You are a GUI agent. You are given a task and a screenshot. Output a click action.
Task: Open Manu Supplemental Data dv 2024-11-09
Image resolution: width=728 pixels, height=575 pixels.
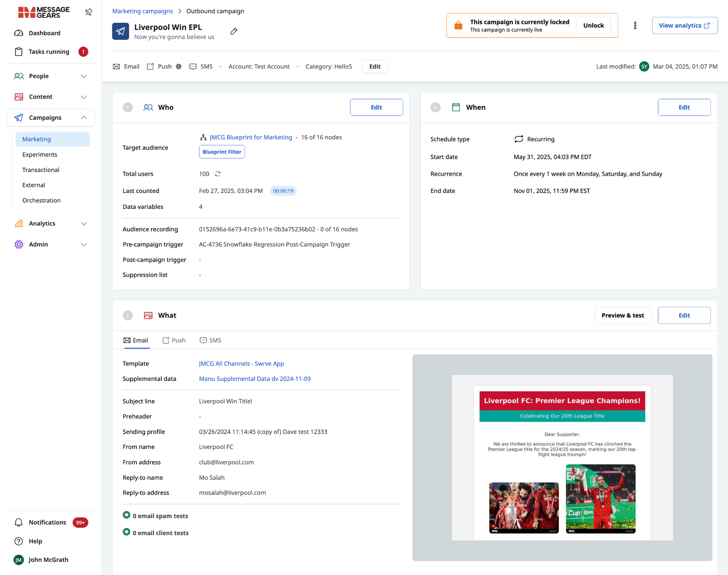coord(255,379)
